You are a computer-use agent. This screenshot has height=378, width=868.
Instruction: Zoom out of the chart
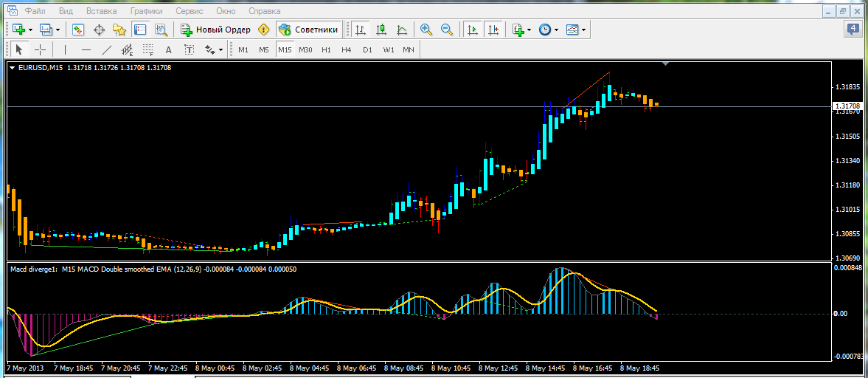click(446, 30)
